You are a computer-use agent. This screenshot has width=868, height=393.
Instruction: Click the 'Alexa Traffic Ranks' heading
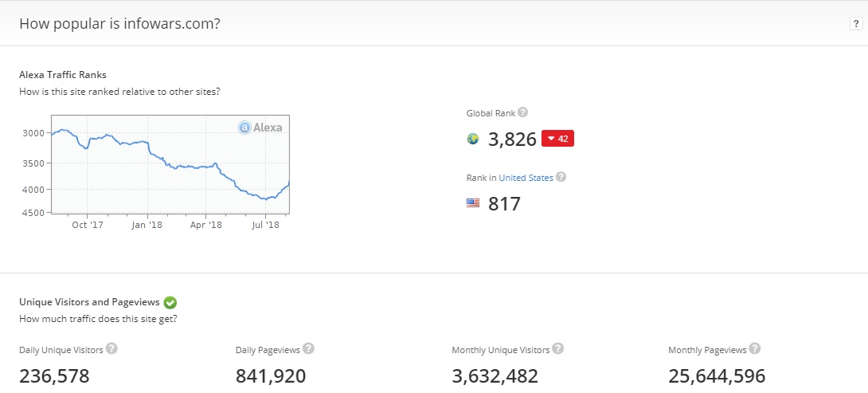[x=63, y=74]
